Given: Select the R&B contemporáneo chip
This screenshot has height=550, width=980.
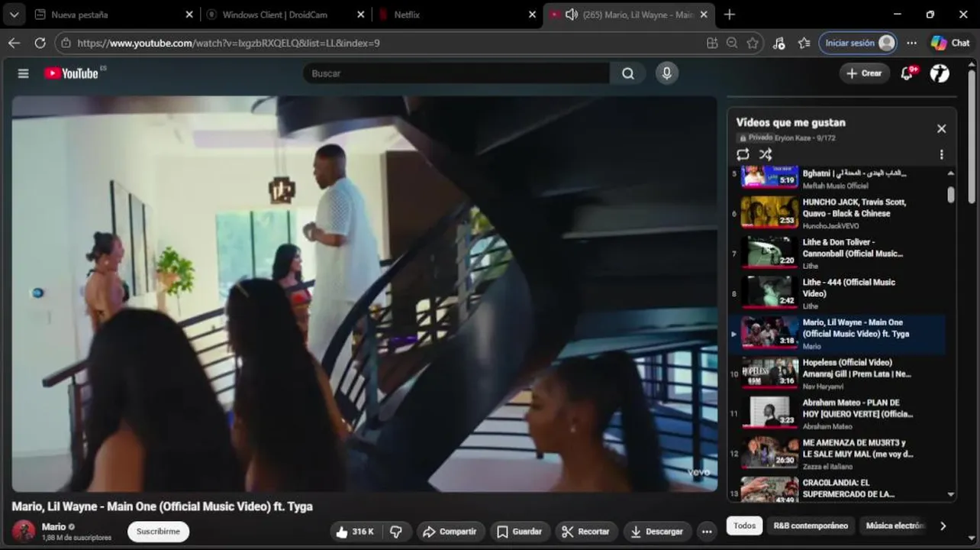Looking at the screenshot, I should [x=811, y=526].
